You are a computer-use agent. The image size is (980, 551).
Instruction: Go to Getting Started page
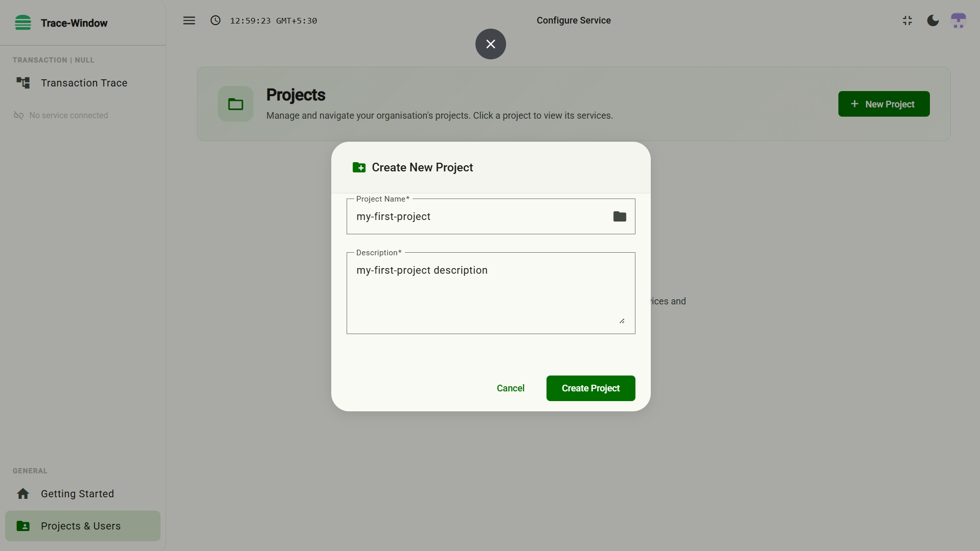point(83,494)
